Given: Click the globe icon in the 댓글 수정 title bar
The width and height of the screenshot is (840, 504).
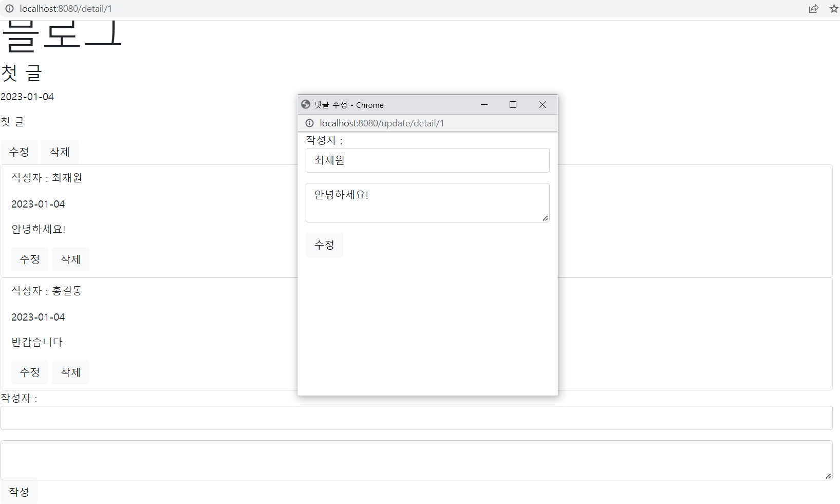Looking at the screenshot, I should (306, 104).
